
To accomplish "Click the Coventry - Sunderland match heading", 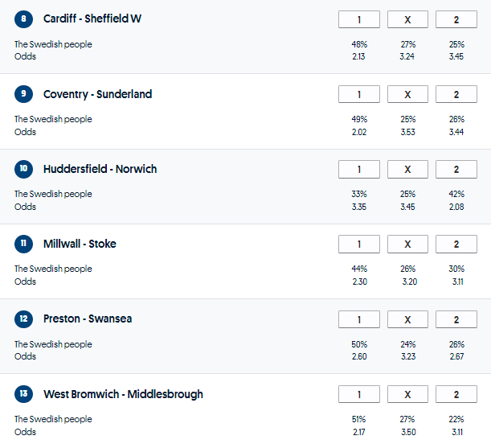I will point(97,94).
